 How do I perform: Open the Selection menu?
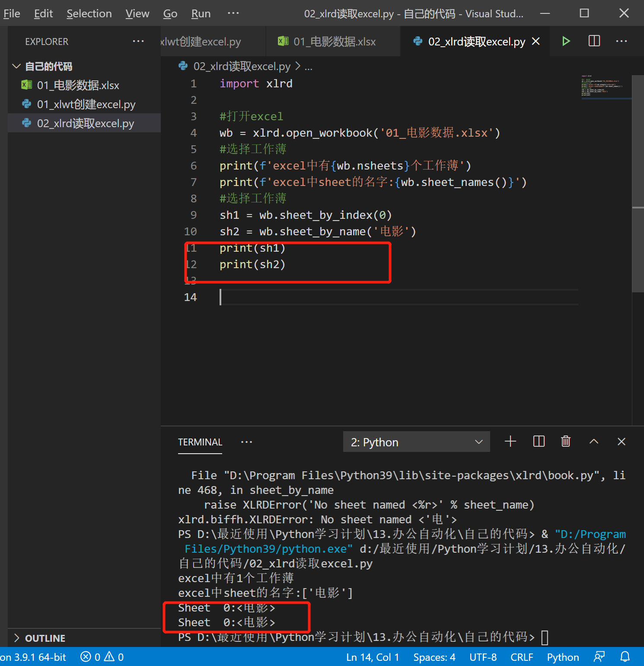(x=89, y=13)
